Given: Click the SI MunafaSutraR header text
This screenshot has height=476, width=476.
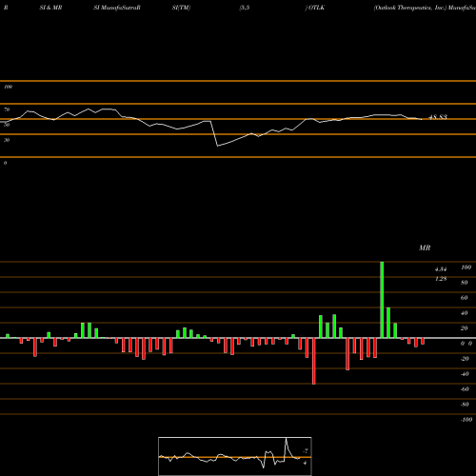Looking at the screenshot, I should 117,8.
